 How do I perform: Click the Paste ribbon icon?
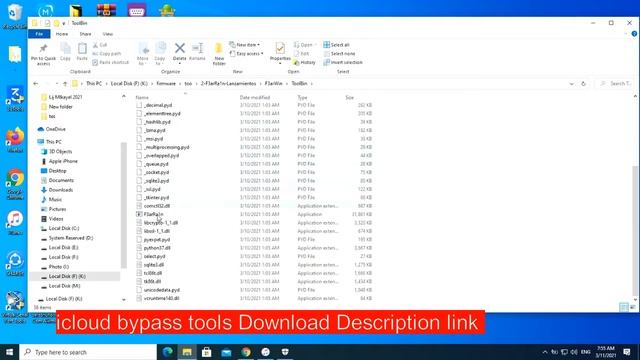tap(82, 49)
